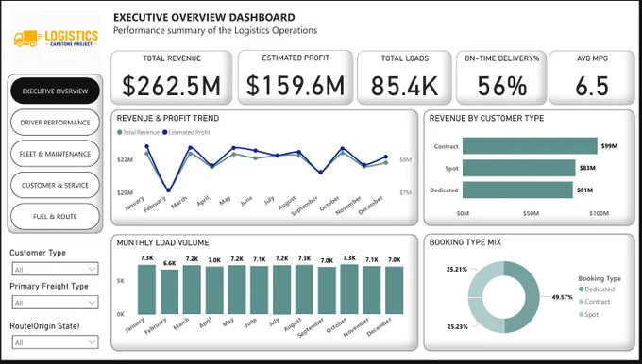Click the June load volume bar
Screen dimensions: 642x364
(260, 290)
